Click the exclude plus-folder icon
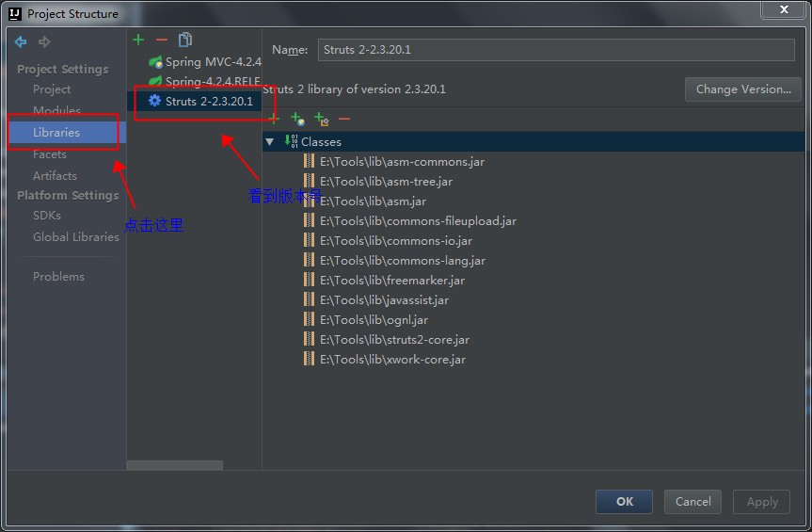The width and height of the screenshot is (812, 532). [x=321, y=119]
